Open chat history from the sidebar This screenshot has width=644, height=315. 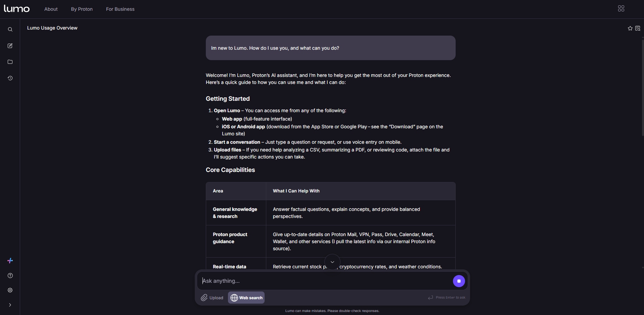(x=10, y=78)
